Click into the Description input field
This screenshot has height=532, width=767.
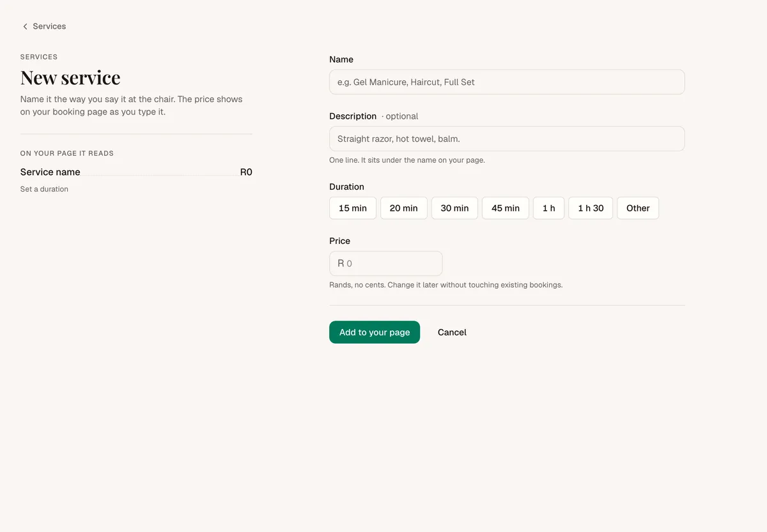507,139
